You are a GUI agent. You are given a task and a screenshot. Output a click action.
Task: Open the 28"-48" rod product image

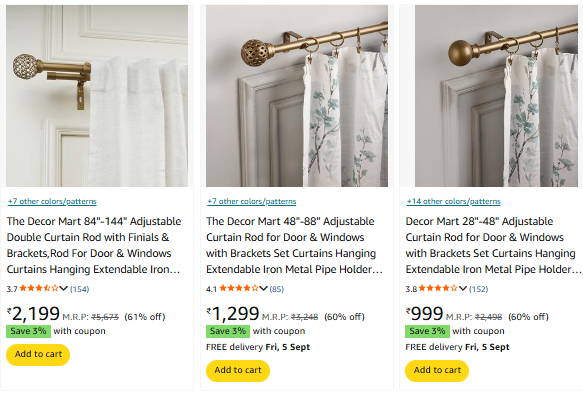[x=496, y=96]
